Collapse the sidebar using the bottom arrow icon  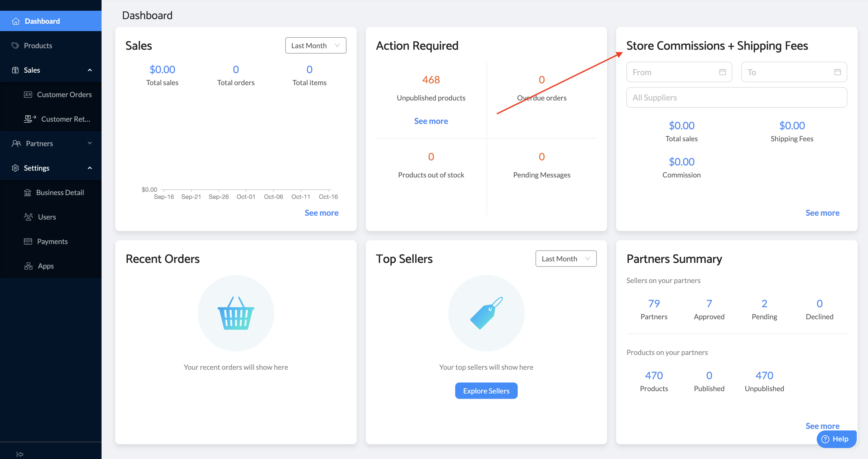pyautogui.click(x=20, y=454)
